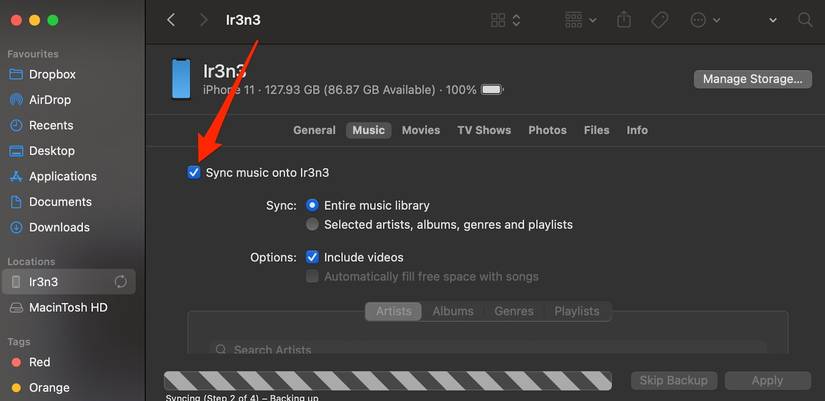The height and width of the screenshot is (401, 825).
Task: Select Selected artists, albums, genres radio
Action: click(x=313, y=225)
